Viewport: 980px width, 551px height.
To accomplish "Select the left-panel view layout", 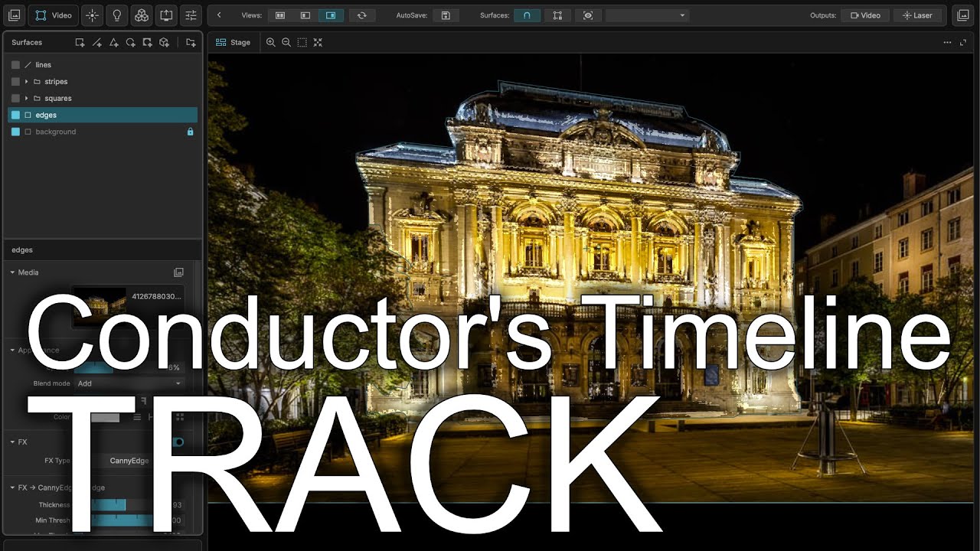I will (x=305, y=15).
